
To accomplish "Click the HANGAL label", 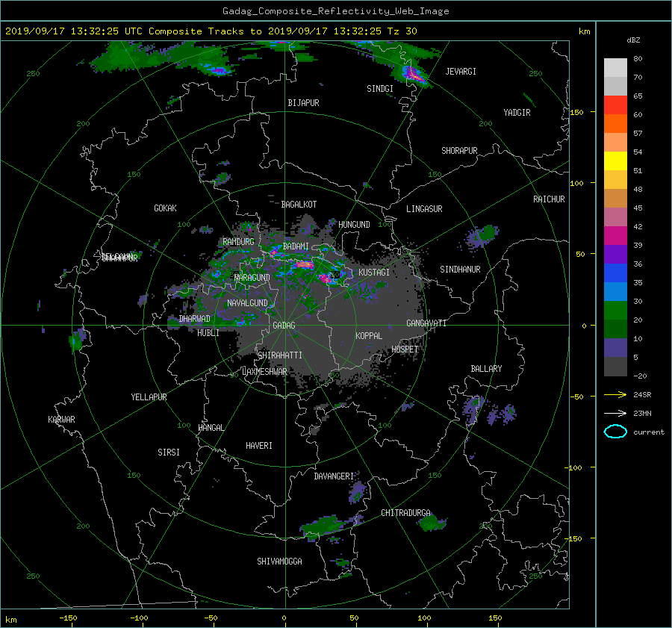I will pyautogui.click(x=211, y=428).
